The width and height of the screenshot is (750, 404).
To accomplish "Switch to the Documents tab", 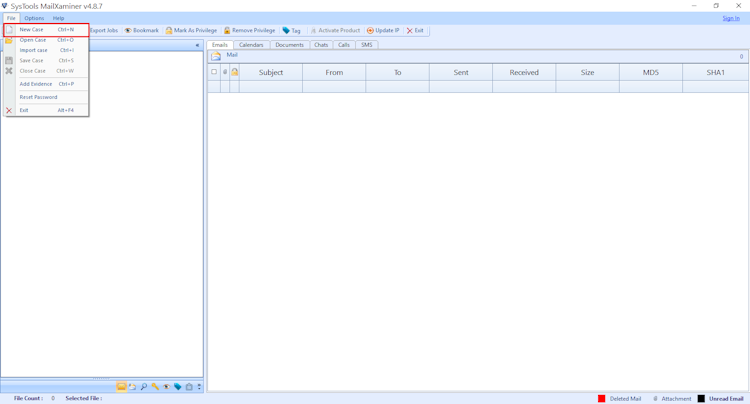I will (289, 45).
